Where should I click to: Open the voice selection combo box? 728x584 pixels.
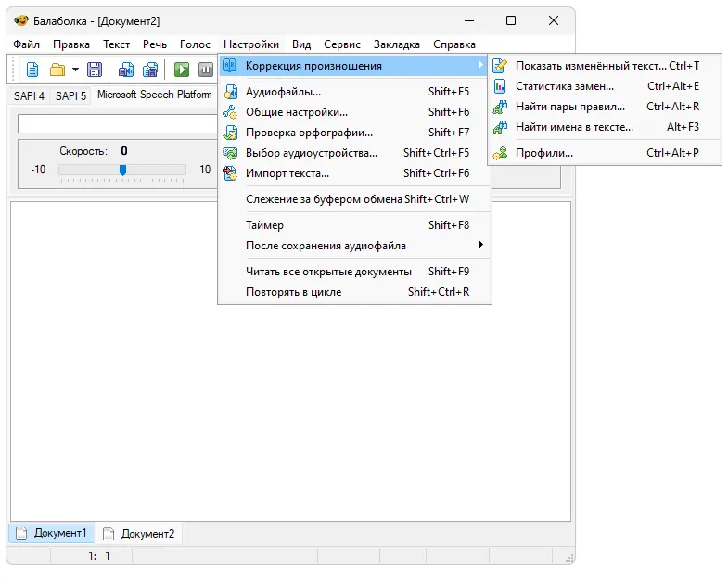coord(117,124)
